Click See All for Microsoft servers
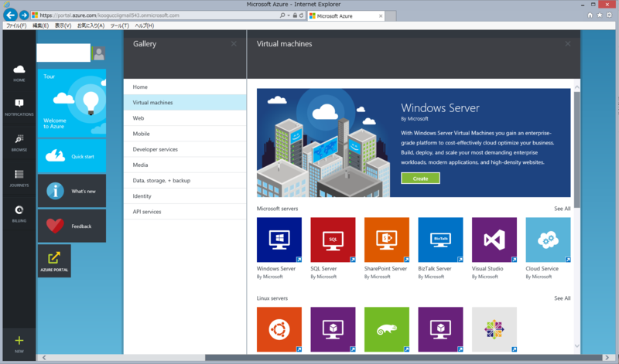 click(x=563, y=209)
